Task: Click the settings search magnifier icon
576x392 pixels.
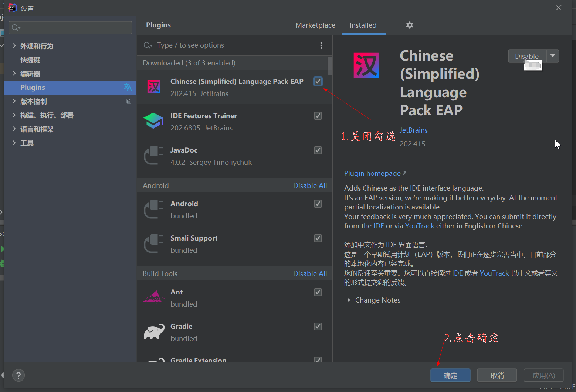Action: [x=16, y=28]
